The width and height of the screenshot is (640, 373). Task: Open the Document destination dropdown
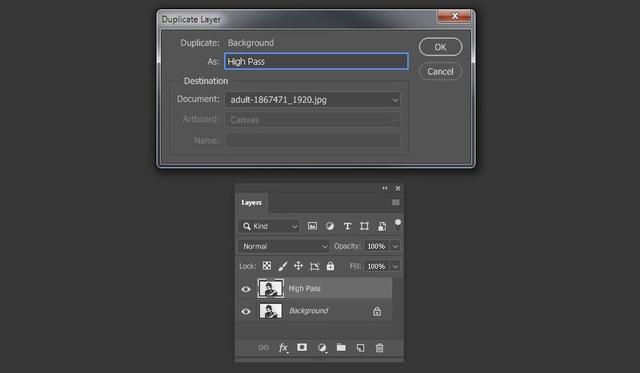(x=313, y=100)
